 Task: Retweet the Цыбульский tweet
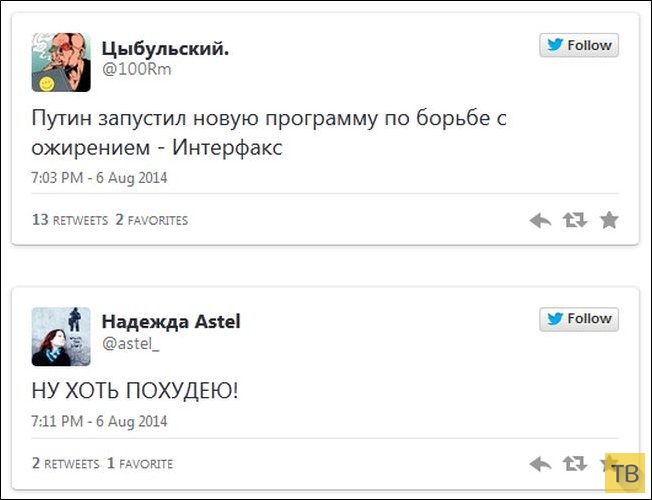coord(574,220)
